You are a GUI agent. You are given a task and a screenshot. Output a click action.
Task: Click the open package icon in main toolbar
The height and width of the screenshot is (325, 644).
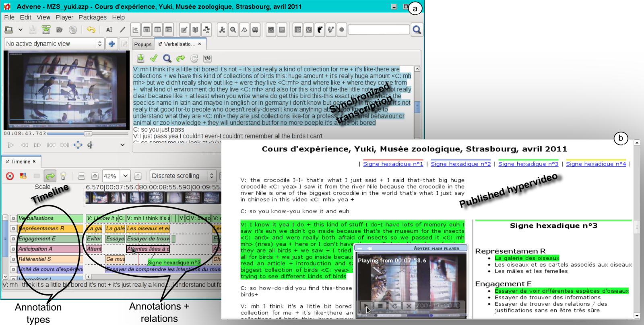tap(9, 30)
